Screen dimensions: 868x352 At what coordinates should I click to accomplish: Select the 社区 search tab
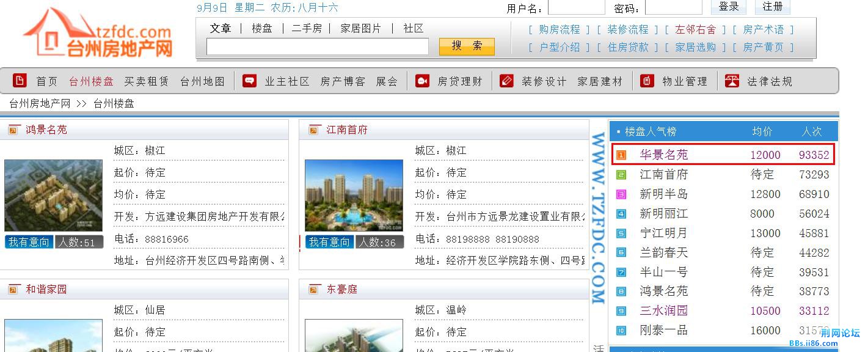(x=414, y=28)
